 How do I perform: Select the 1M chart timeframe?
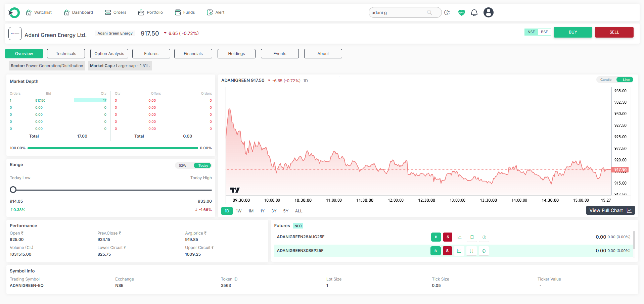click(x=251, y=211)
